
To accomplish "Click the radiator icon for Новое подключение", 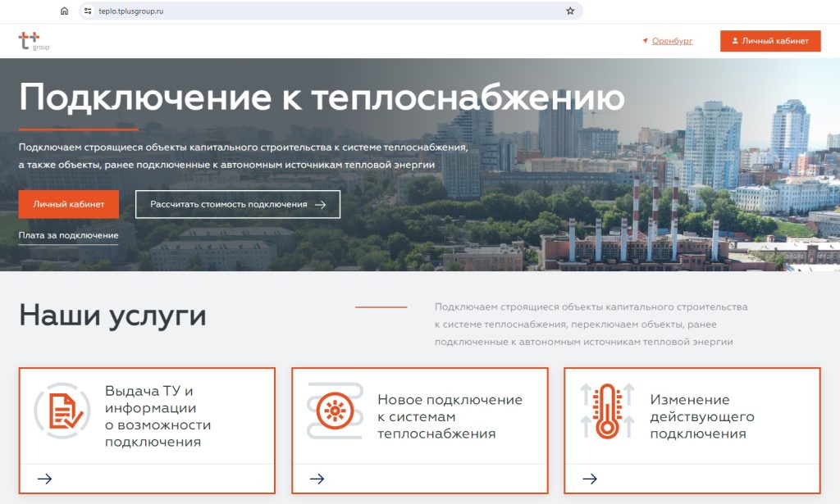I will [334, 411].
